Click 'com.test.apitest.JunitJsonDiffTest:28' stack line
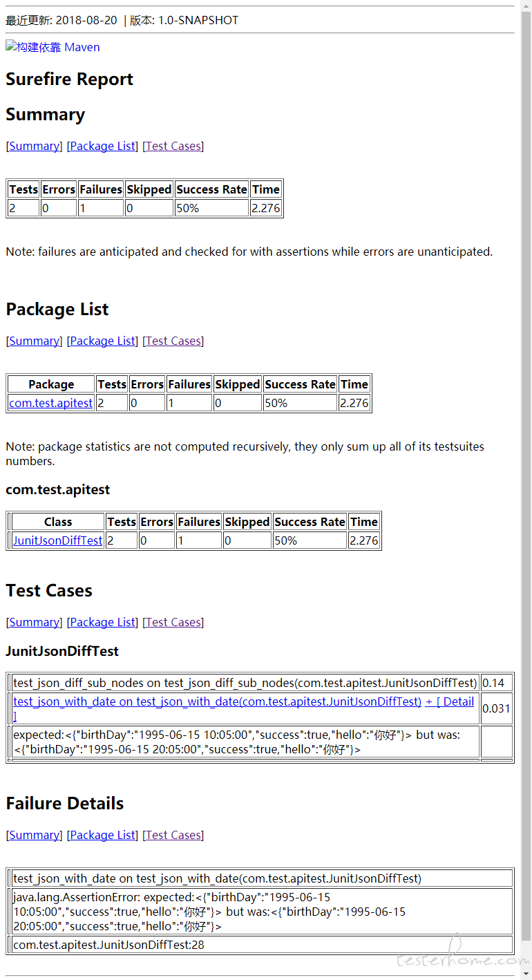 [262, 945]
